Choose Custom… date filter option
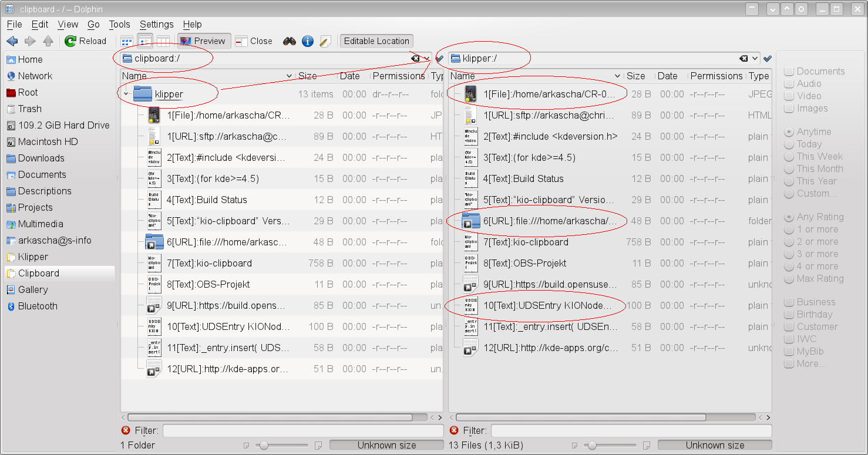Screen dimensions: 868x455 (789, 194)
